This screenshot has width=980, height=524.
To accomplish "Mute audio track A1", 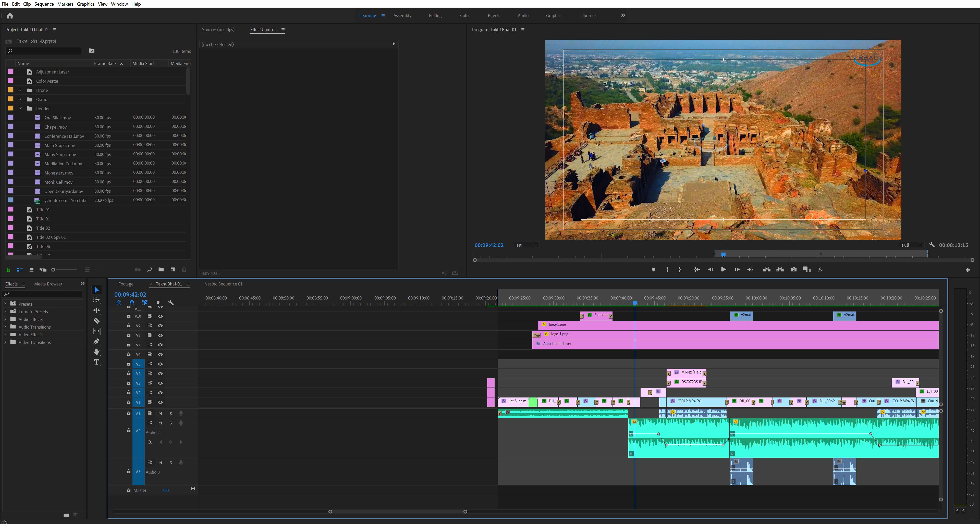I will point(160,413).
